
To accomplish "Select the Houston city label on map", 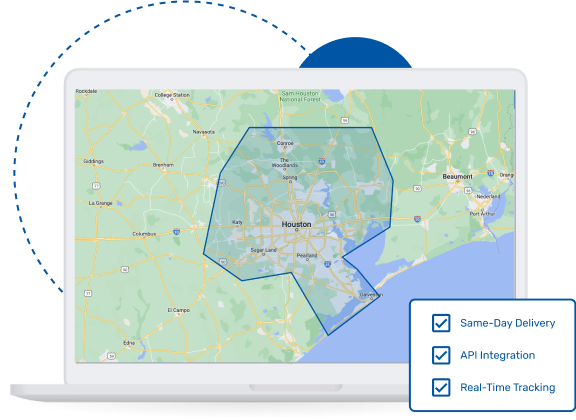I will (296, 224).
